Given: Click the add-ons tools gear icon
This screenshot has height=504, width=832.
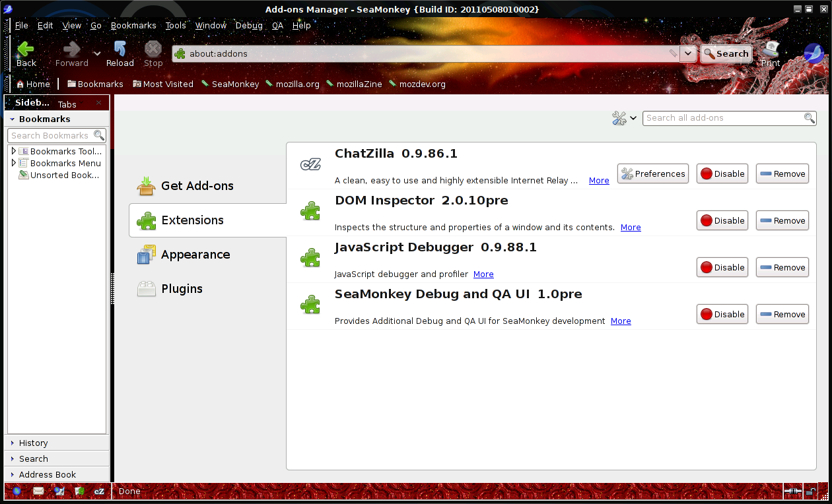Looking at the screenshot, I should pyautogui.click(x=619, y=118).
